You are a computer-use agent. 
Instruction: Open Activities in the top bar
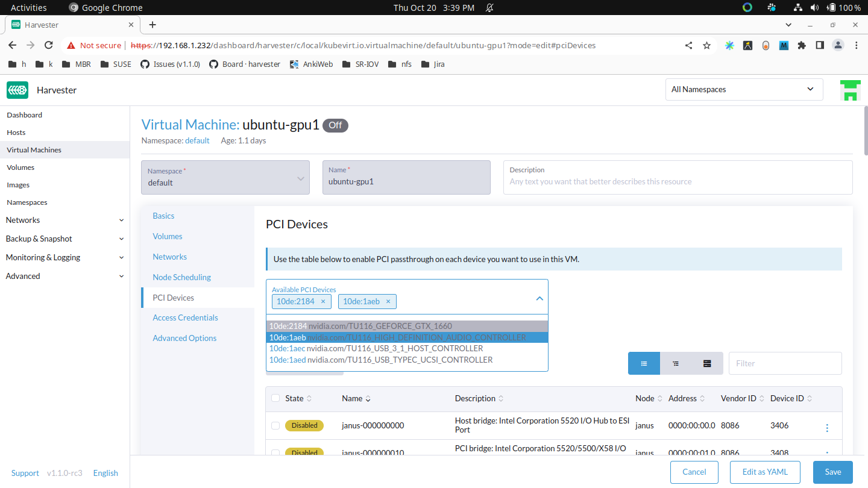click(28, 7)
